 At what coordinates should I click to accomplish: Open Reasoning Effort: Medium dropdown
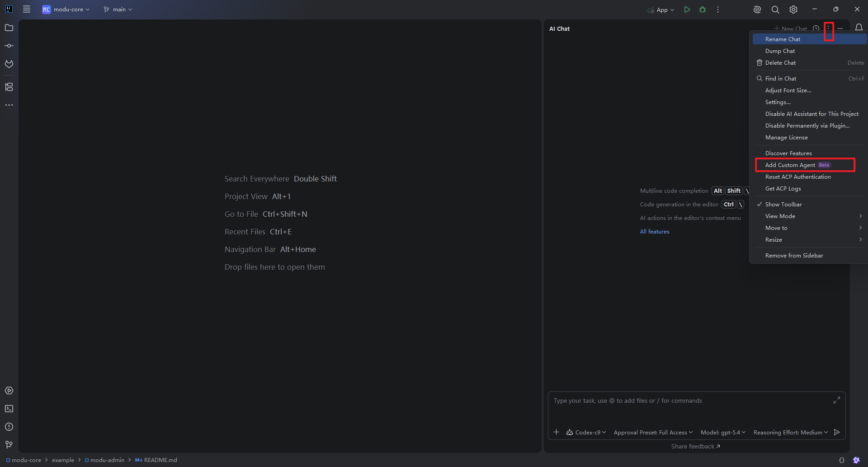(791, 433)
